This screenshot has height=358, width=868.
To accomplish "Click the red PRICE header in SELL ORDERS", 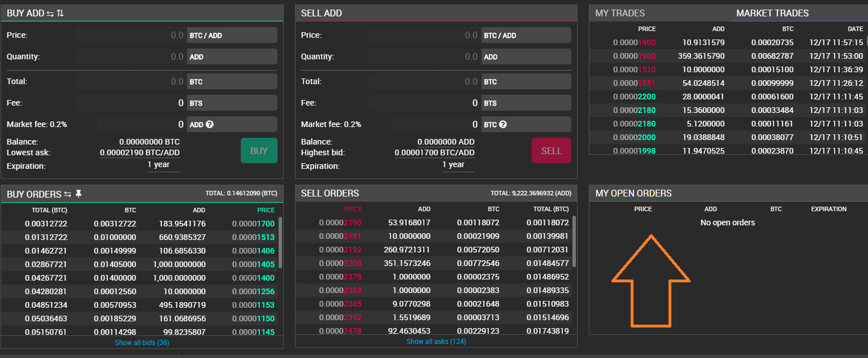I will click(x=353, y=209).
